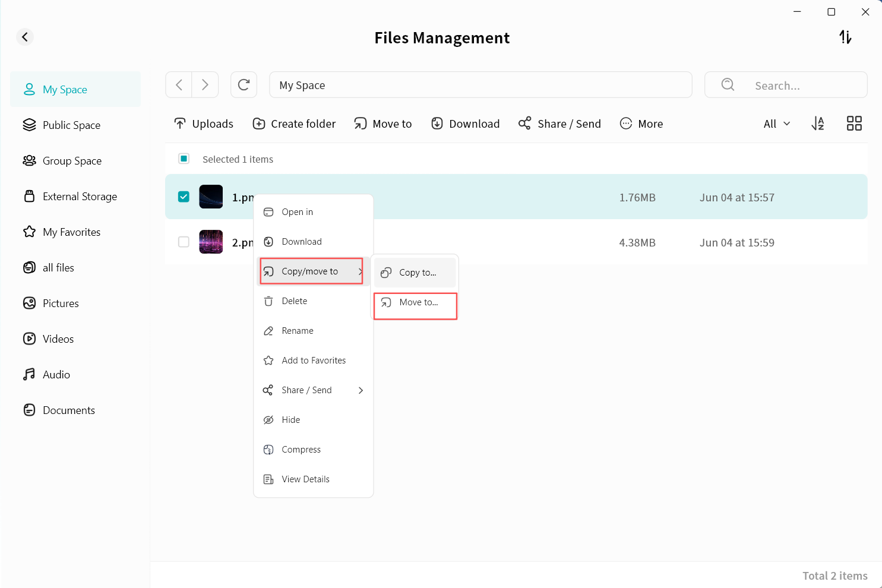The height and width of the screenshot is (588, 882).
Task: Open Public Space in the sidebar
Action: (71, 125)
